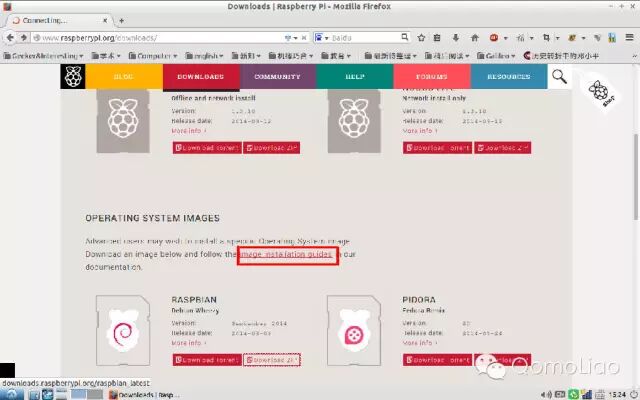
Task: Click the clock showing 15:24
Action: click(617, 395)
